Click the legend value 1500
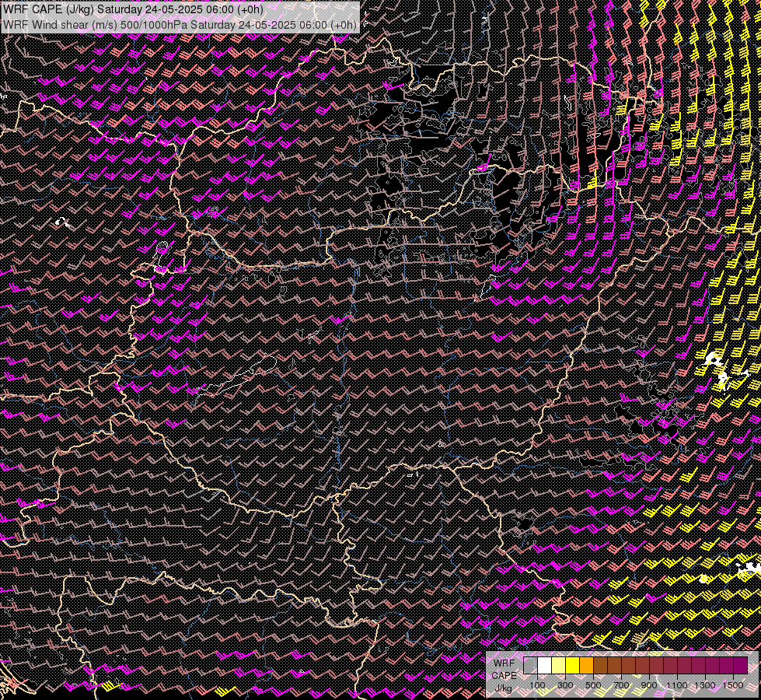Screen dimensions: 761x700 pos(733,685)
